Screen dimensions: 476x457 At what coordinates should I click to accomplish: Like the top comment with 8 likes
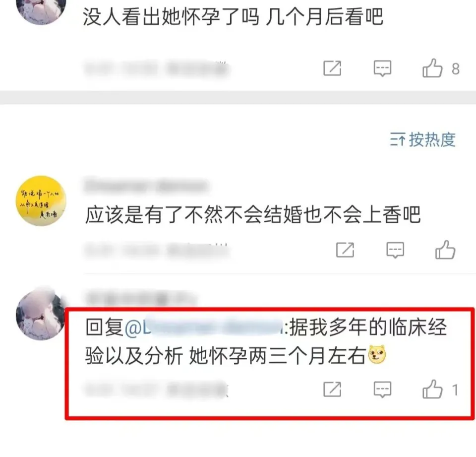click(x=432, y=68)
